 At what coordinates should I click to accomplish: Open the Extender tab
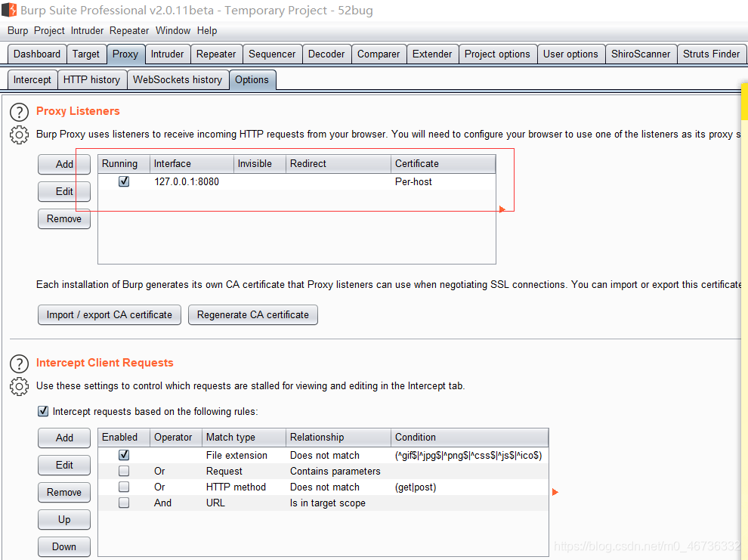432,54
